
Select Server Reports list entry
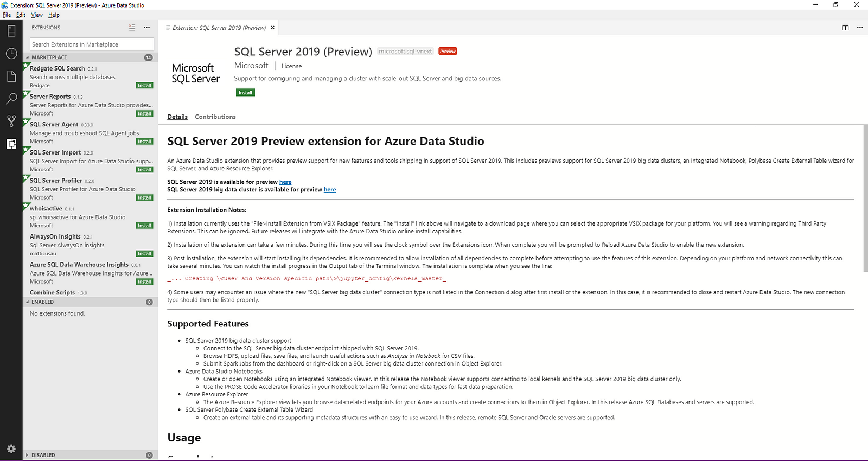coord(90,105)
